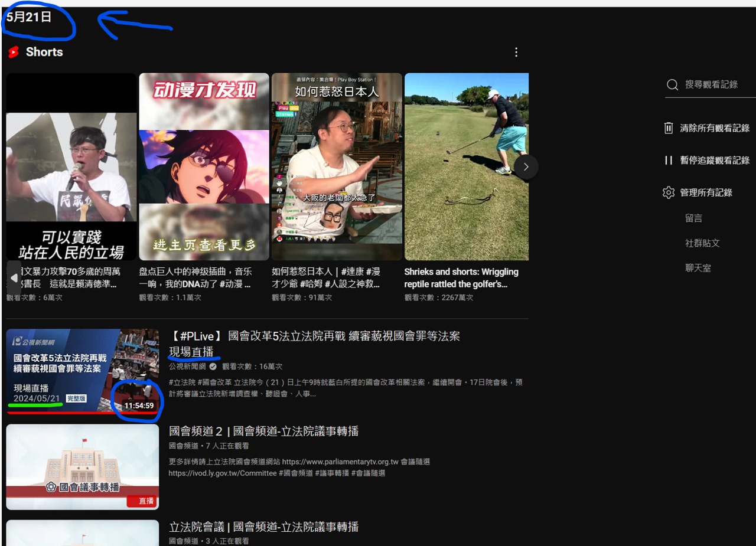Click the gear icon for managing history
The width and height of the screenshot is (756, 546).
pos(669,192)
